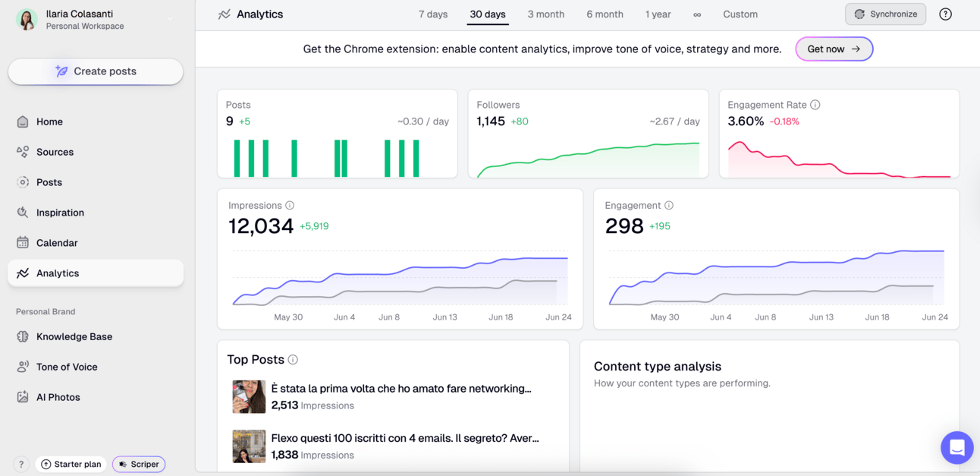Screen dimensions: 980x476
Task: Click the Engagement line chart
Action: tap(777, 278)
